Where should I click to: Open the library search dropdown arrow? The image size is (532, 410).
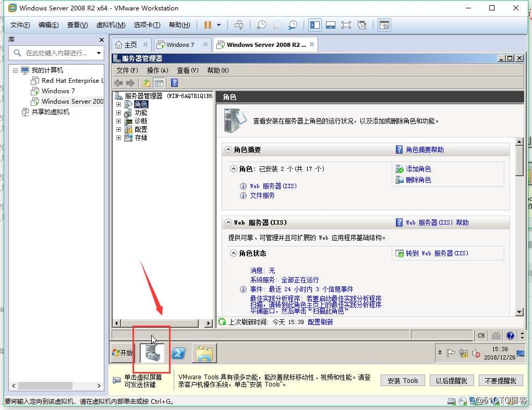(99, 53)
